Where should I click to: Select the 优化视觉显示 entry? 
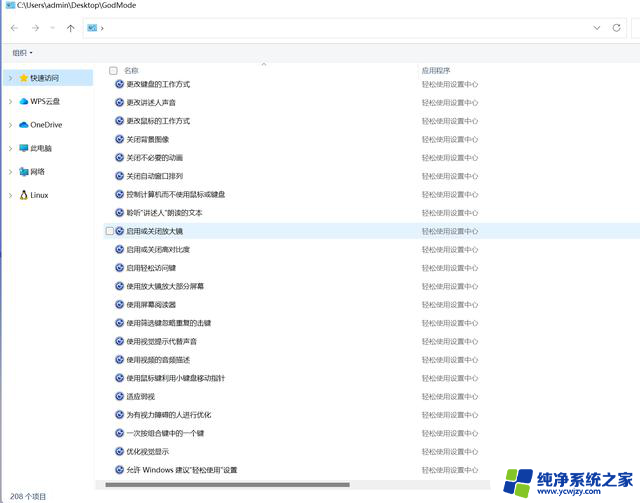(147, 452)
